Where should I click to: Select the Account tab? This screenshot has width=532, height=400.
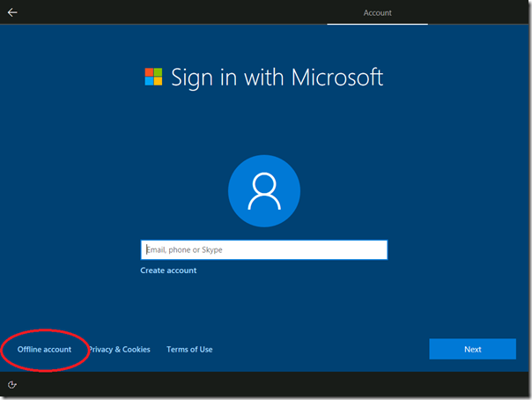(377, 13)
